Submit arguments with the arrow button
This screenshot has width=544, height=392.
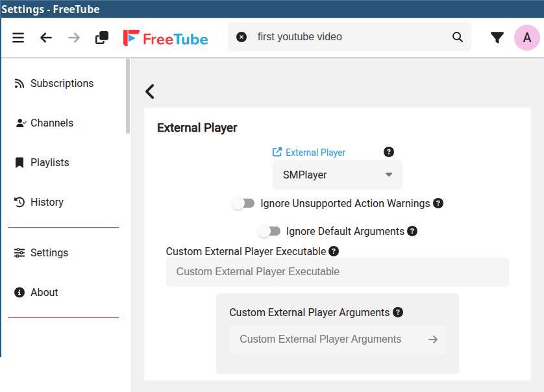(433, 339)
